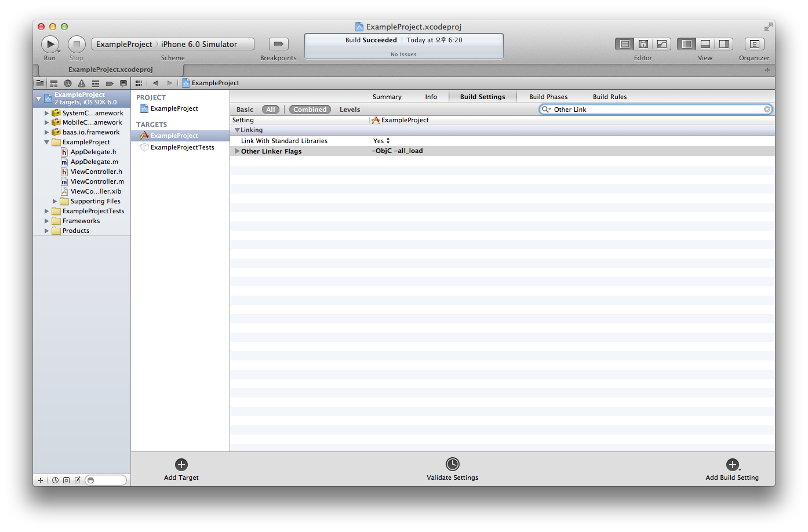The height and width of the screenshot is (532, 808).
Task: Open the Issue navigator warning icon
Action: [x=82, y=83]
